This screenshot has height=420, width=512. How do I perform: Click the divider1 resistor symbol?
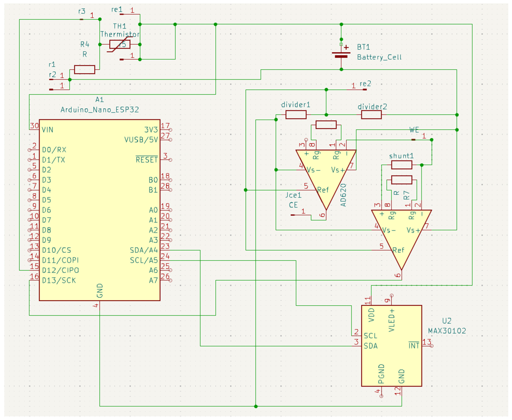click(x=296, y=115)
